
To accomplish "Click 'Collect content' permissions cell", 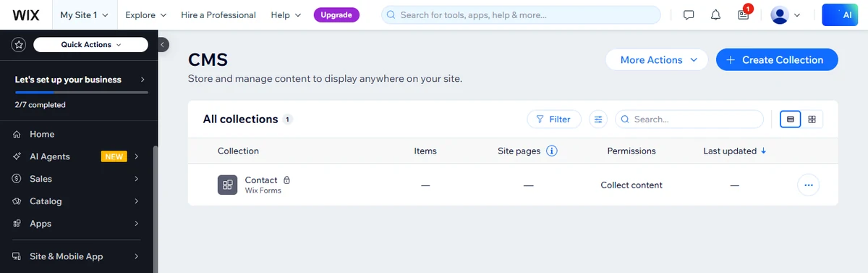I will tap(631, 185).
